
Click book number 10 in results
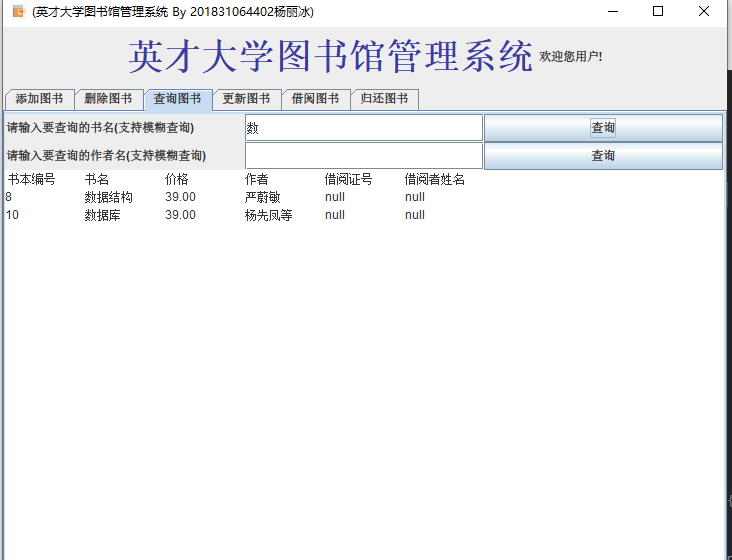tap(12, 215)
